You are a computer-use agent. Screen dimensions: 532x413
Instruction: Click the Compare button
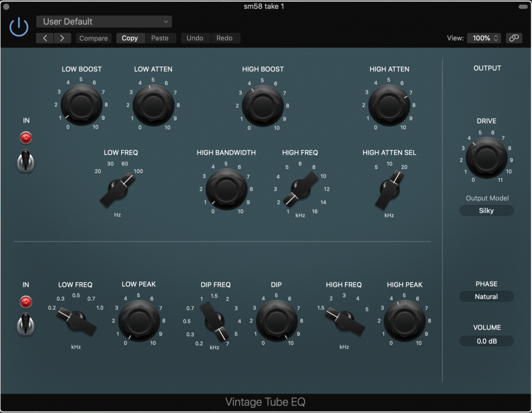tap(94, 38)
